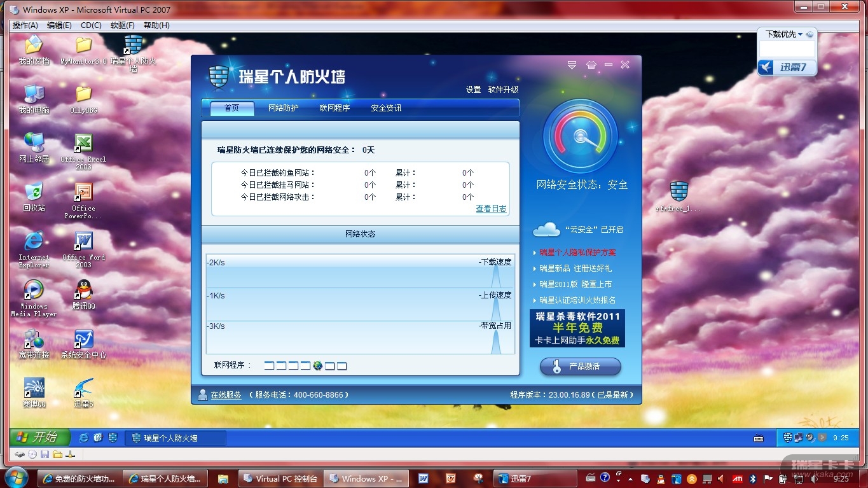The height and width of the screenshot is (488, 868).
Task: Click the “云安全”已开启 cloud icon
Action: (x=546, y=229)
